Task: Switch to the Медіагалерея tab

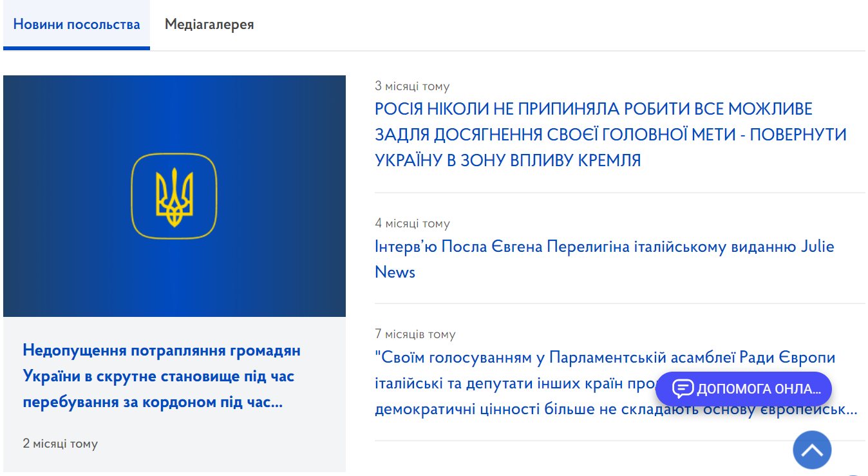Action: 209,23
